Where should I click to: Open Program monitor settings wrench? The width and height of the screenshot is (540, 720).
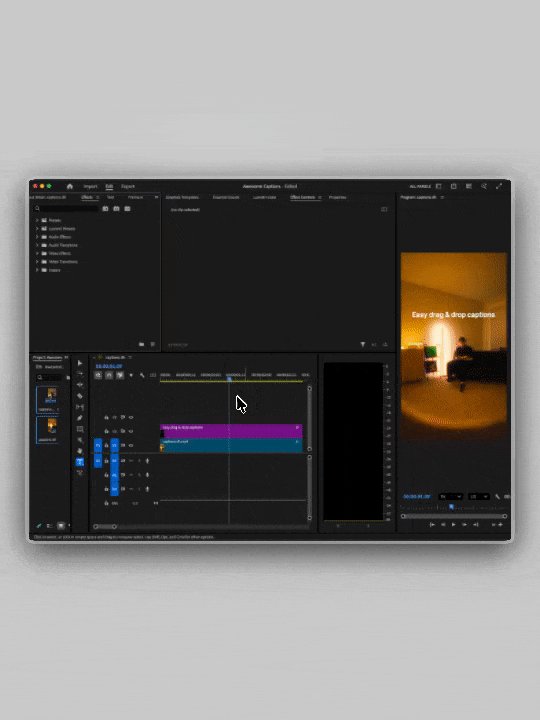point(497,496)
